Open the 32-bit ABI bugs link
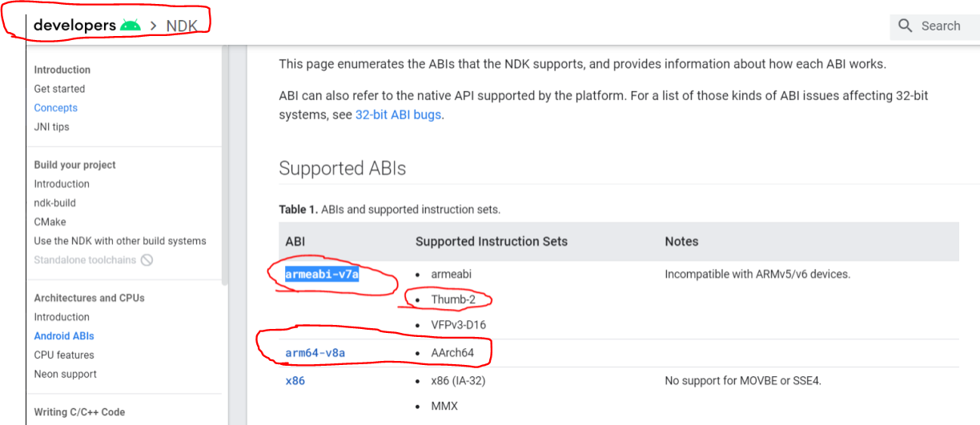The width and height of the screenshot is (980, 425). coord(398,114)
